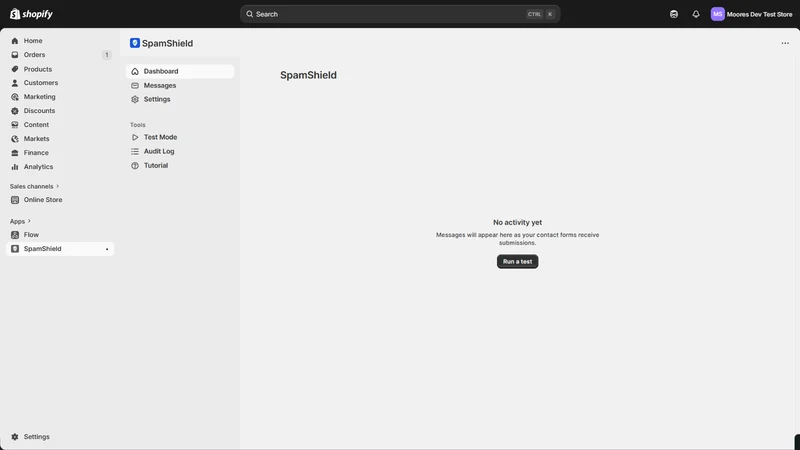Open the three-dot more actions menu
This screenshot has width=800, height=450.
click(785, 43)
